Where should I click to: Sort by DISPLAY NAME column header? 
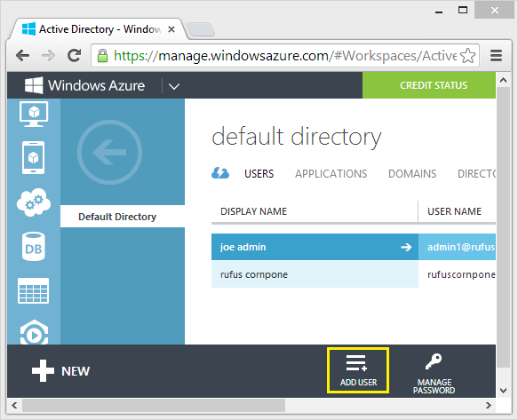point(254,211)
